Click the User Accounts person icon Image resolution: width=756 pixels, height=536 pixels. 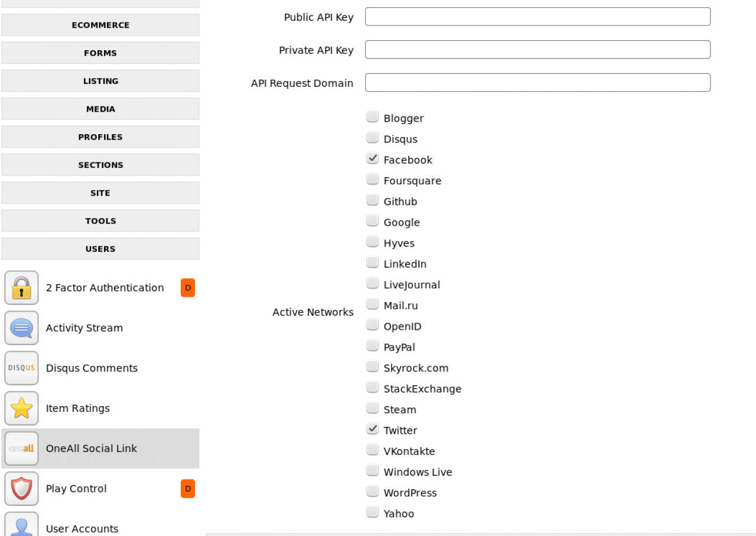pyautogui.click(x=21, y=525)
